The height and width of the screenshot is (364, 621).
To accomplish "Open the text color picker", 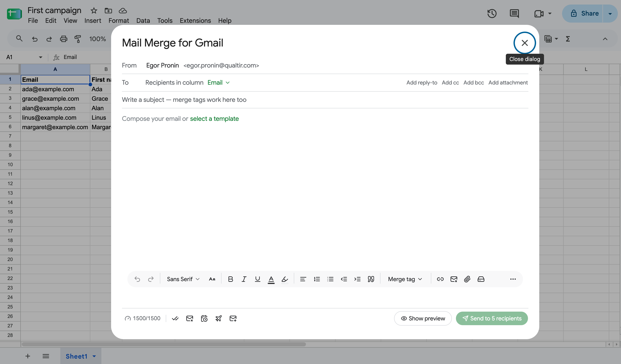I will pyautogui.click(x=271, y=279).
